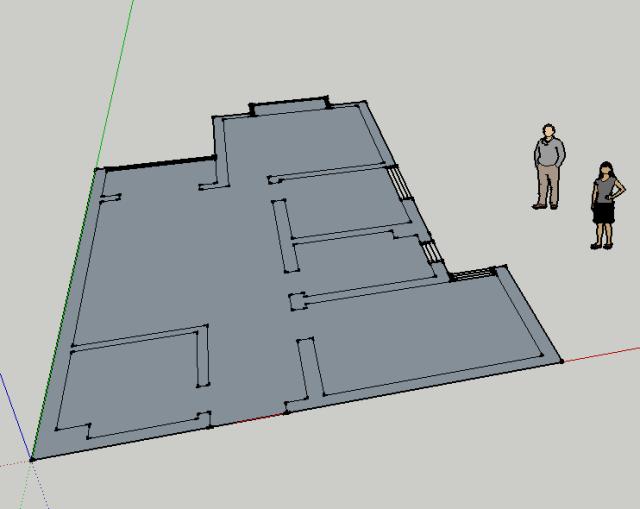Viewport: 640px width, 509px height.
Task: Select the standing man figure
Action: tap(548, 166)
